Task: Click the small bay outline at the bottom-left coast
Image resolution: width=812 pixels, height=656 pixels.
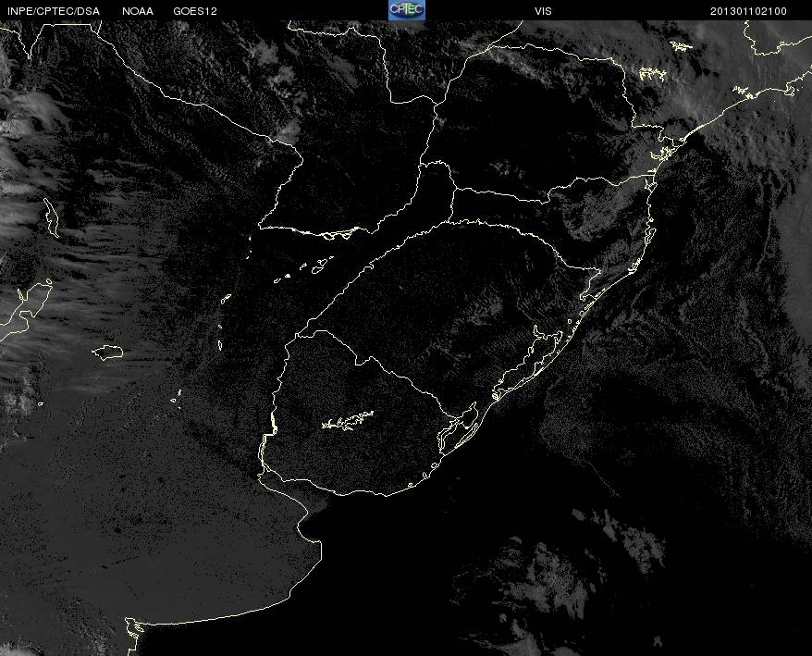Action: (x=135, y=628)
